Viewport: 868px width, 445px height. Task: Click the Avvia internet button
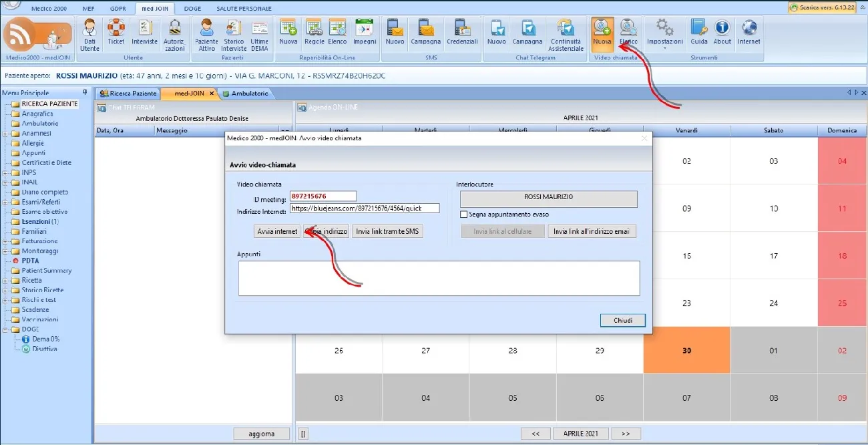(277, 231)
